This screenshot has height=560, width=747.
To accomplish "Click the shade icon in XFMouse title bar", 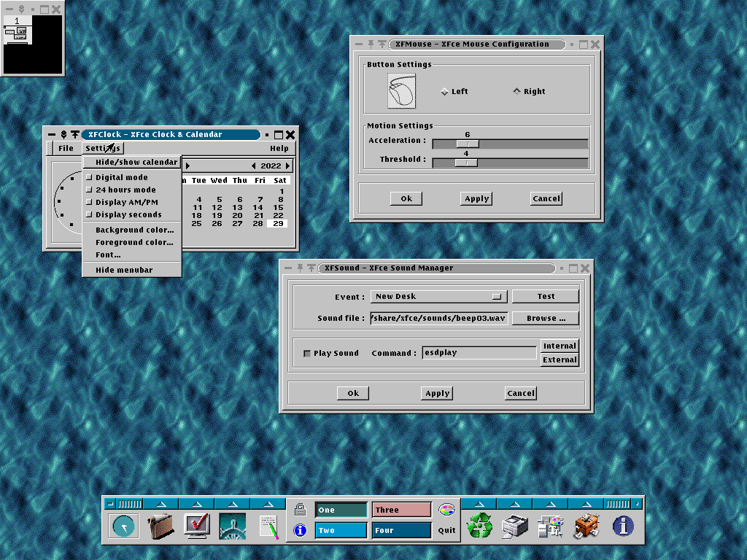I will coord(382,44).
